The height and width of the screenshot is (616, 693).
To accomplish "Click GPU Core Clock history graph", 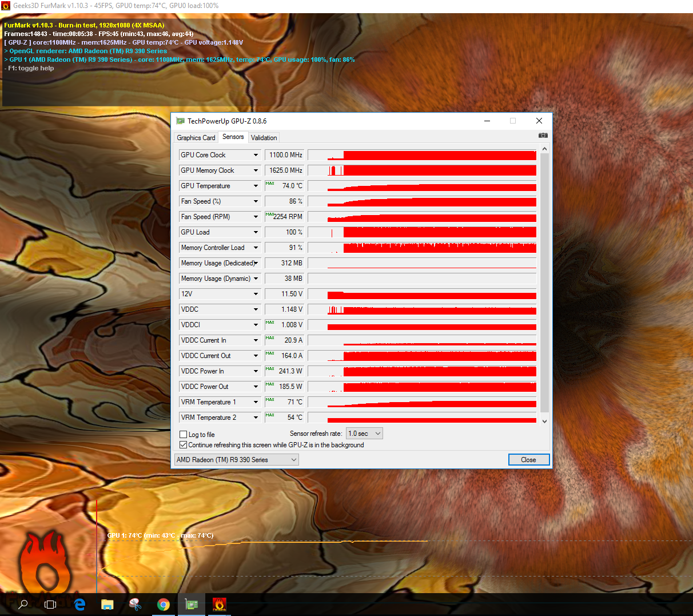I will (x=422, y=155).
